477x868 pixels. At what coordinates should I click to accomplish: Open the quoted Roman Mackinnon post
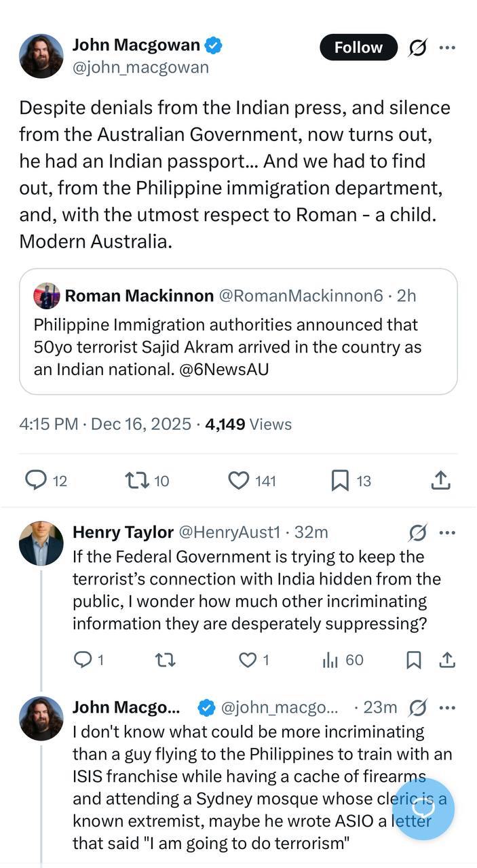238,332
